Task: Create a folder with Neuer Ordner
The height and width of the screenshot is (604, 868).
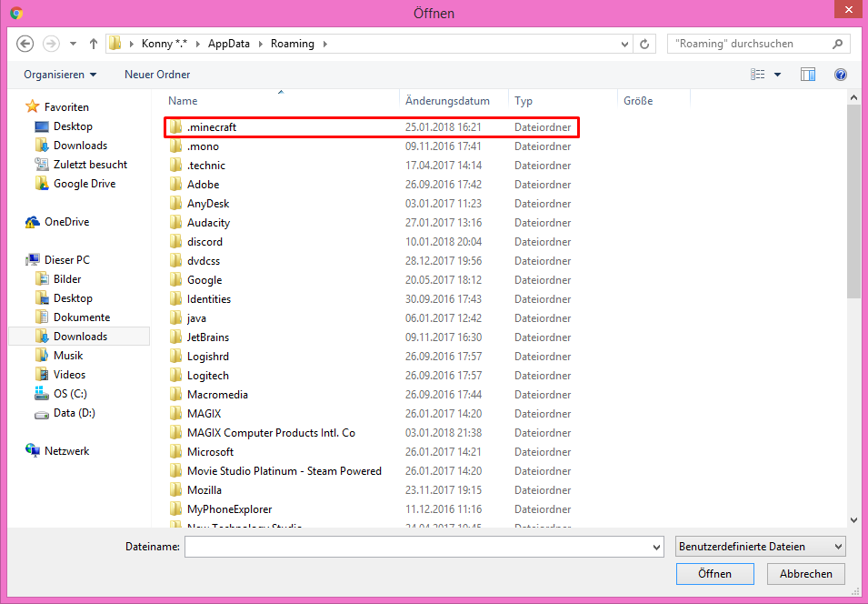Action: (157, 75)
